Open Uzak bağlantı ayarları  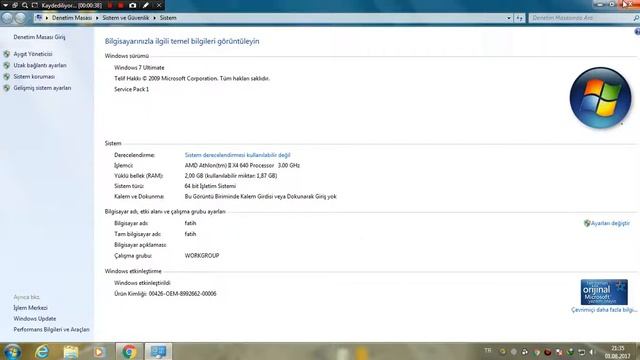(40, 65)
